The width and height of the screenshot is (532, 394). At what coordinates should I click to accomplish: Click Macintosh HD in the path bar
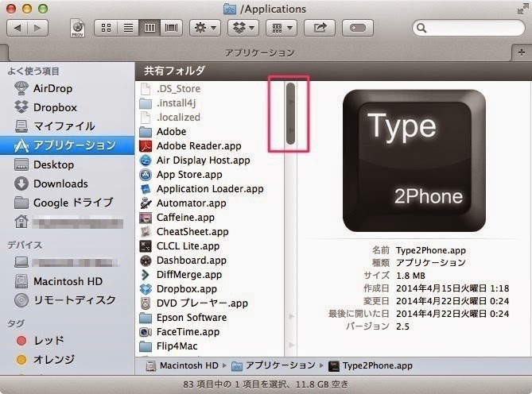click(x=184, y=366)
